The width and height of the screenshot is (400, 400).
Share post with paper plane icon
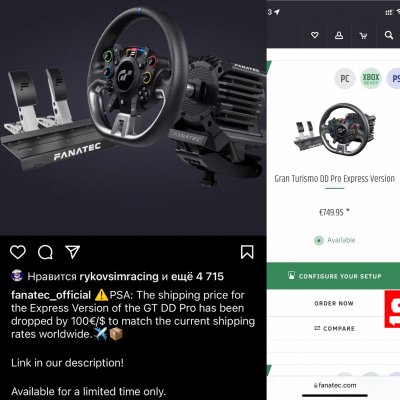(73, 252)
